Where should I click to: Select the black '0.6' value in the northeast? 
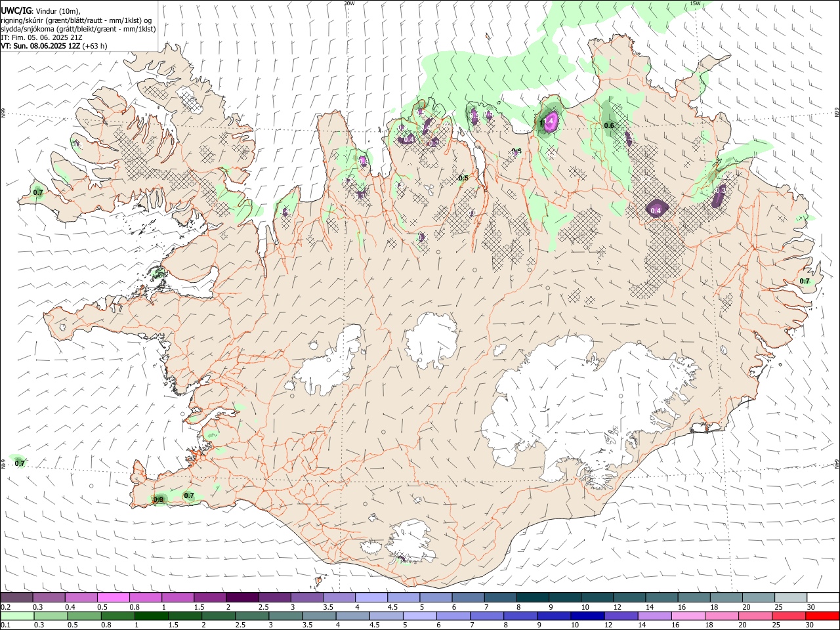609,125
